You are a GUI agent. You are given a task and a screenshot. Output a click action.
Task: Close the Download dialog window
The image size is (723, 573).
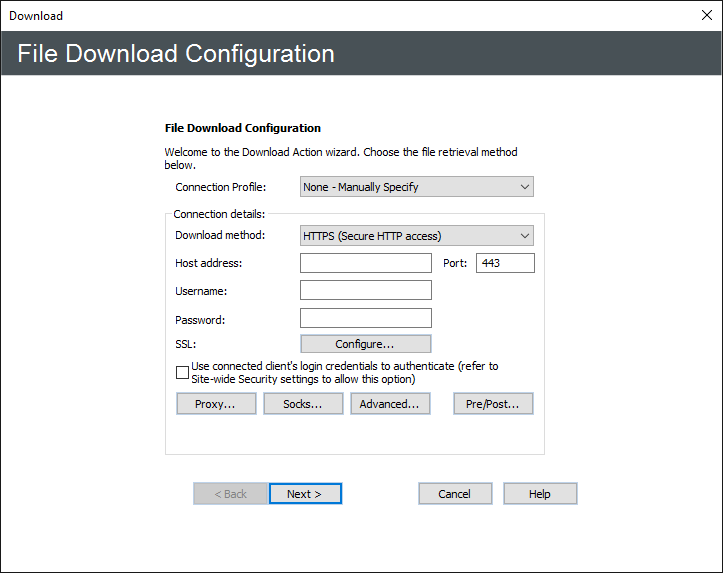706,15
